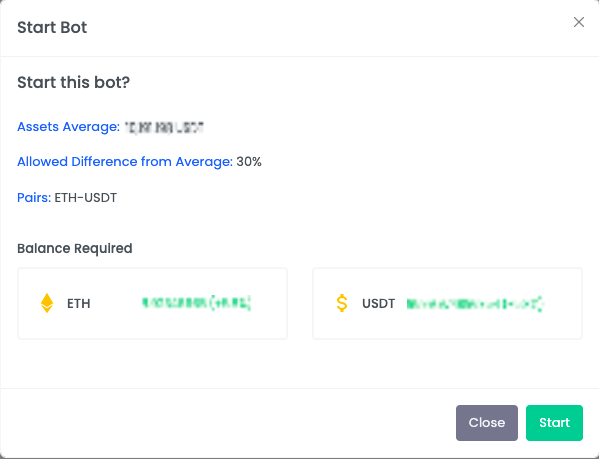This screenshot has width=599, height=459.
Task: Click Allowed Difference from Average label
Action: (125, 162)
